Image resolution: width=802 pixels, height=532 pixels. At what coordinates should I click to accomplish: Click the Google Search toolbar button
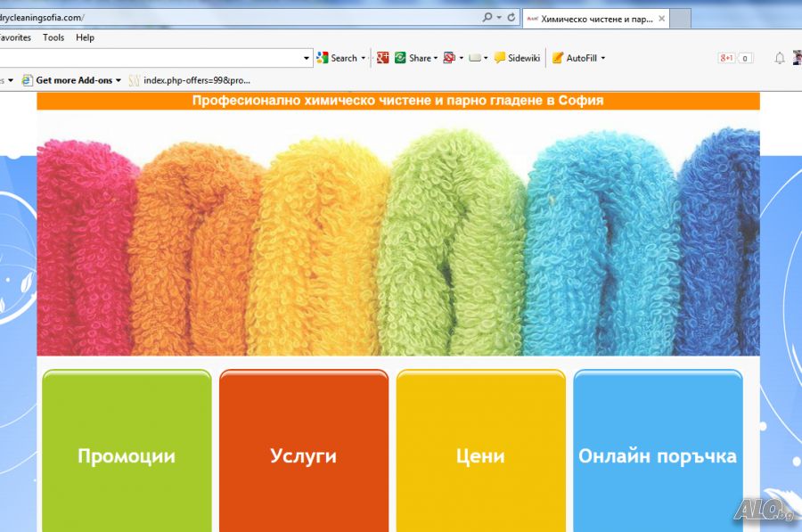pyautogui.click(x=337, y=58)
